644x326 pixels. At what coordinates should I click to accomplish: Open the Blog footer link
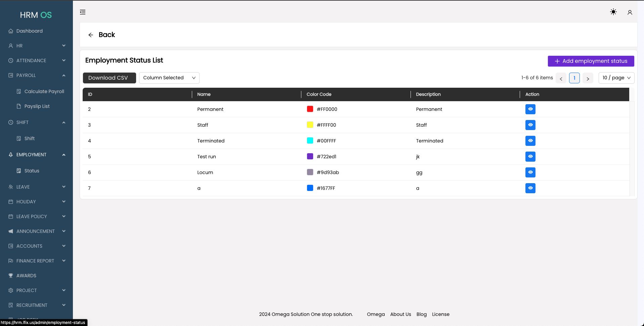tap(422, 315)
